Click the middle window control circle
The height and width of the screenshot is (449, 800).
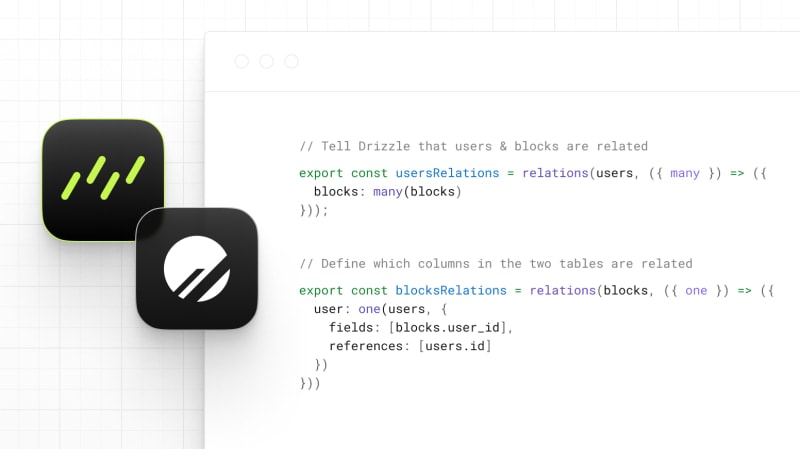267,61
